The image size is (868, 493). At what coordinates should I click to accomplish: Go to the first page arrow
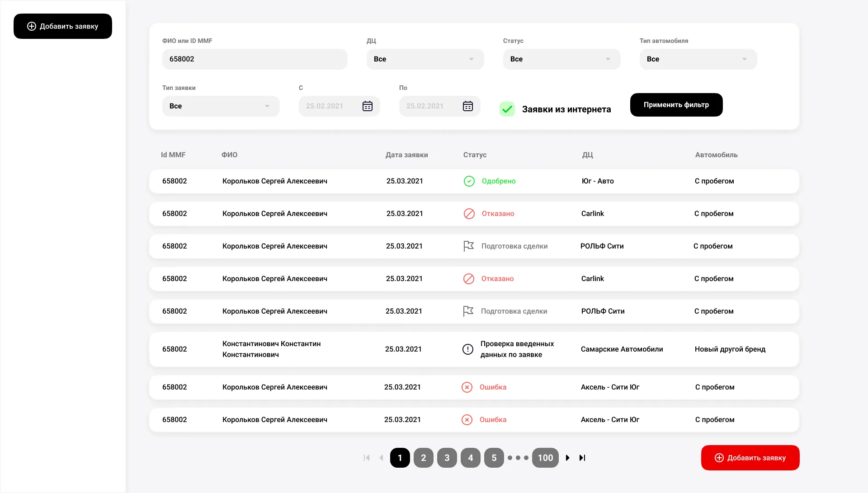367,458
